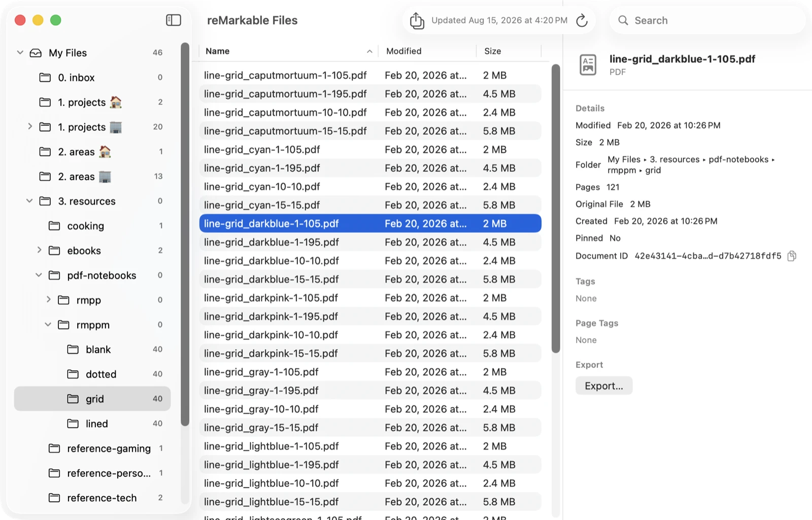Select line-grid_caputmortuum-1-195.pdf
Screen dimensions: 812x520
point(370,94)
